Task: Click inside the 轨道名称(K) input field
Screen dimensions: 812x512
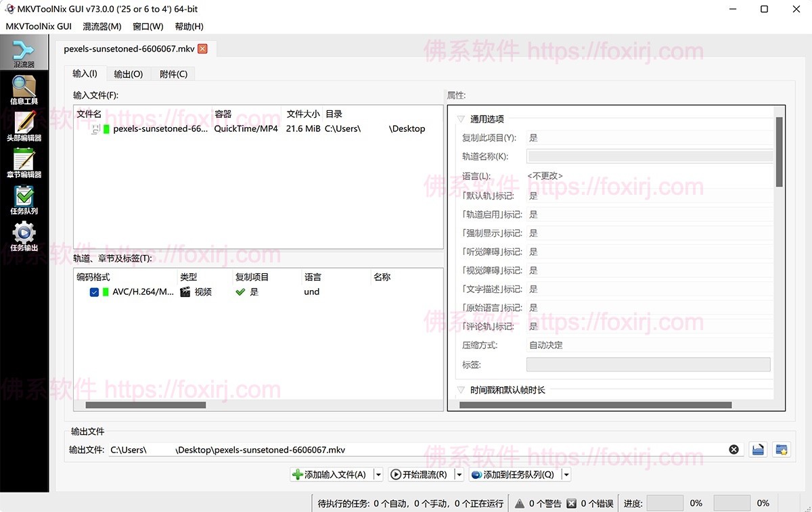Action: (x=650, y=156)
